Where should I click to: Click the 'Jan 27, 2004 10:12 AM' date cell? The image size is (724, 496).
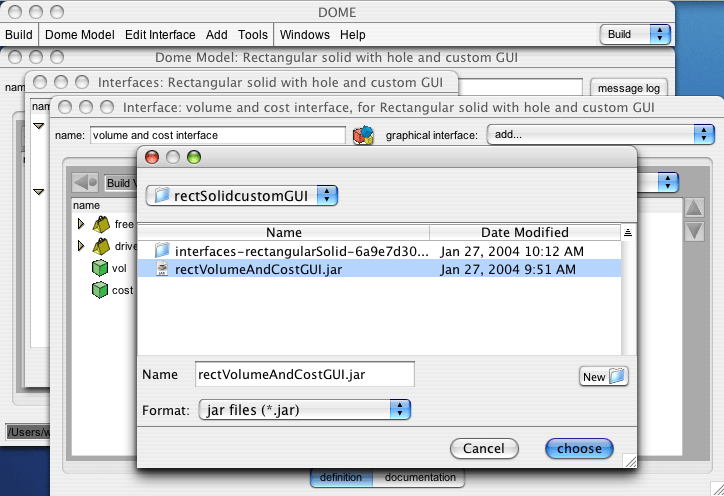point(512,251)
